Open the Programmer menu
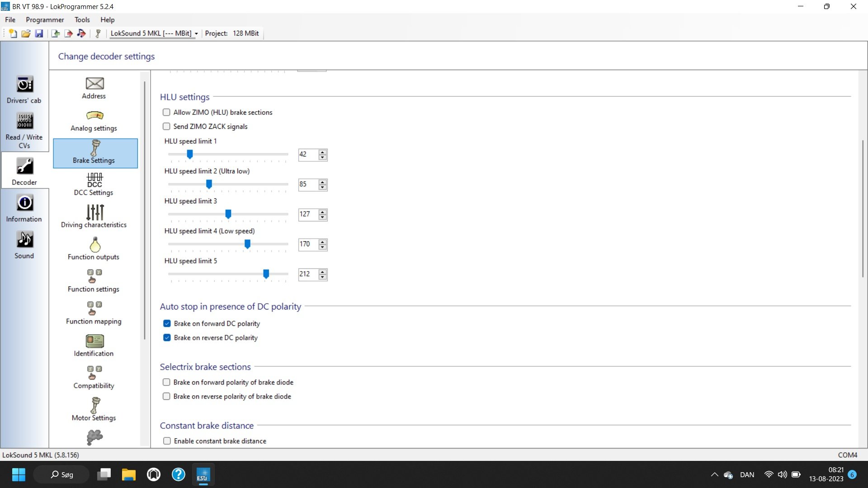This screenshot has height=488, width=868. (45, 20)
